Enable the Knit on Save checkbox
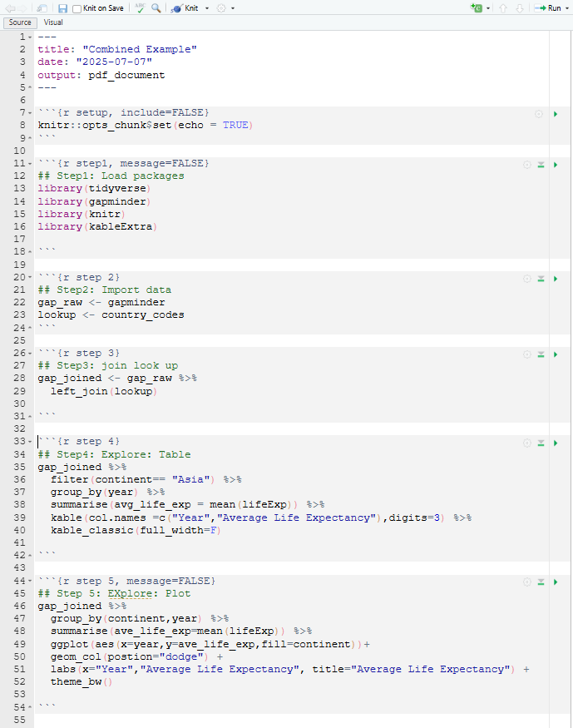573x728 pixels. [77, 8]
